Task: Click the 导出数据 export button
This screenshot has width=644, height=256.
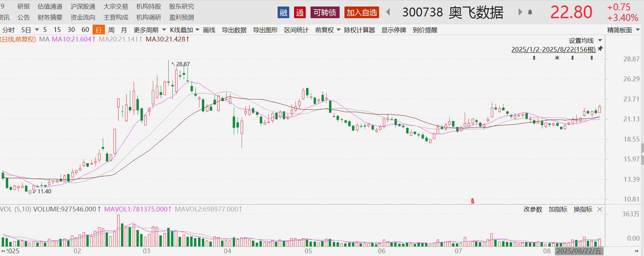Action: 234,30
